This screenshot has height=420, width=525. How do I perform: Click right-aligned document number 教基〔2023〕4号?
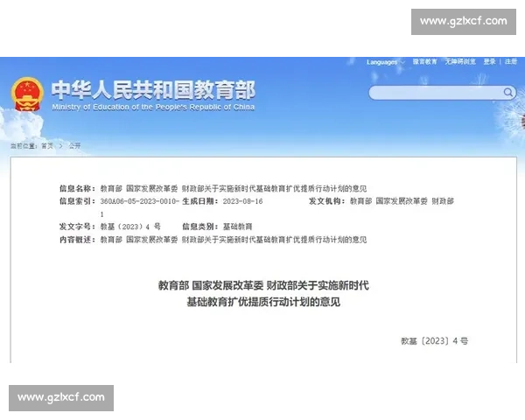coord(434,341)
